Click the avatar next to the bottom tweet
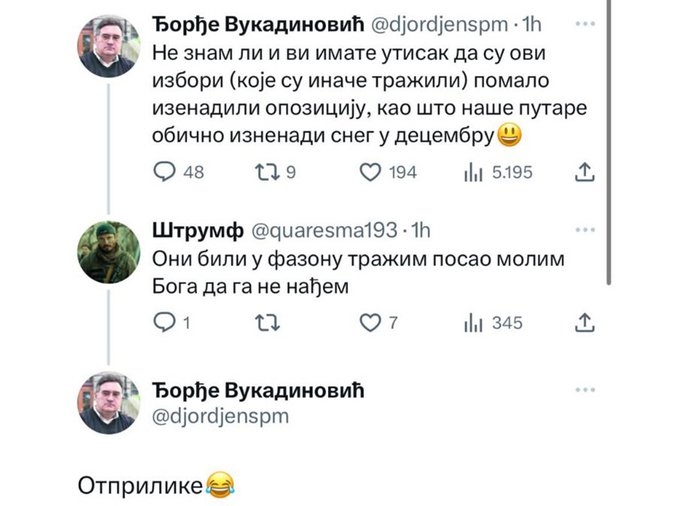676x506 pixels. [109, 403]
